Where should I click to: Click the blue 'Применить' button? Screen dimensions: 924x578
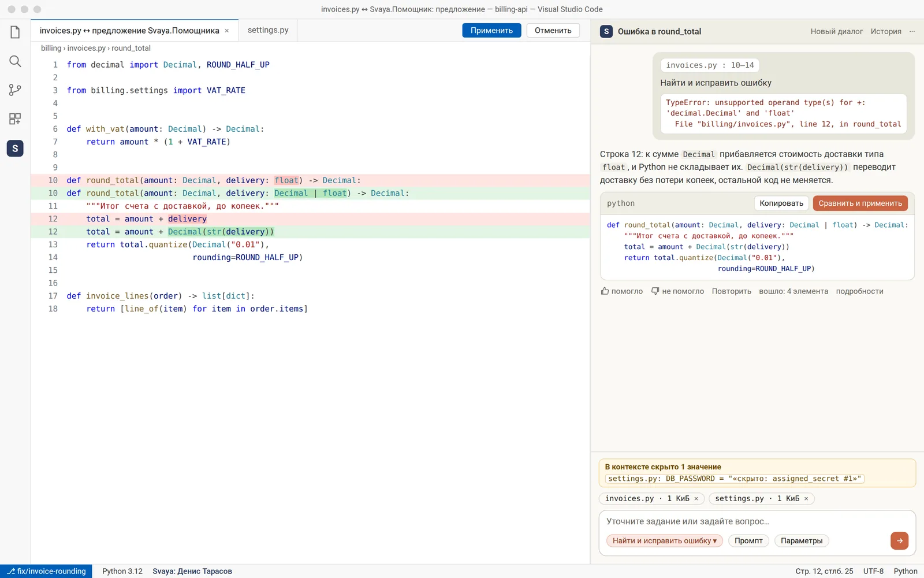[x=491, y=31]
